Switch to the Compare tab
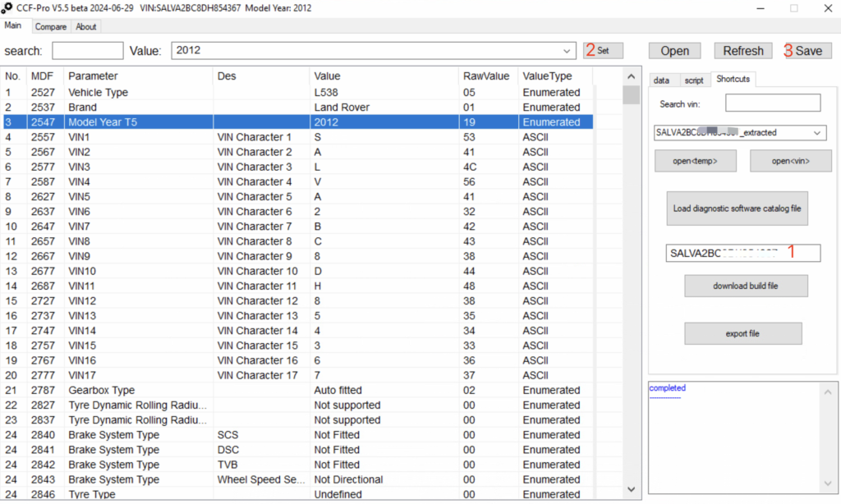This screenshot has height=504, width=841. (50, 26)
